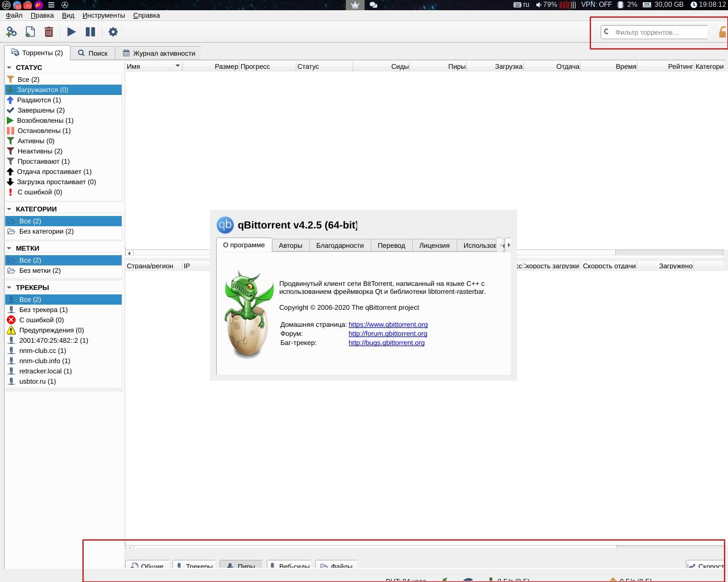Screen dimensions: 728x582
Task: Collapse the ТРЕКЕРЫ section
Action: (9, 288)
